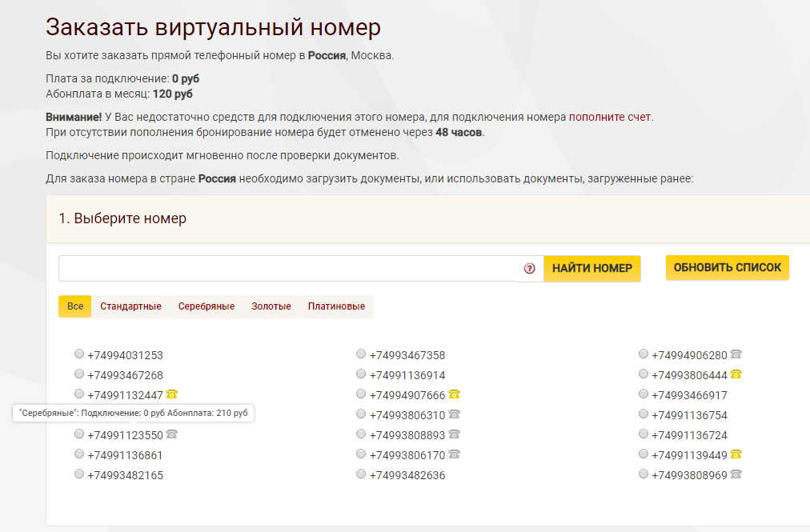The height and width of the screenshot is (532, 810).
Task: Pick radio button for +74991136754
Action: [x=644, y=414]
